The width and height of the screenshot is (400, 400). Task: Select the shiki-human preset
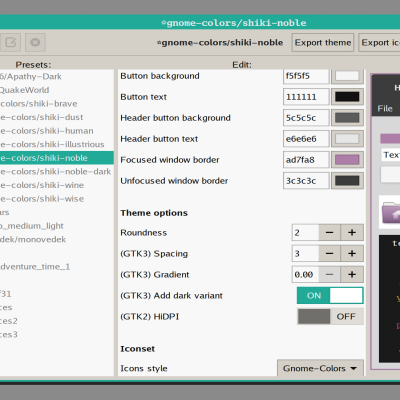57,131
